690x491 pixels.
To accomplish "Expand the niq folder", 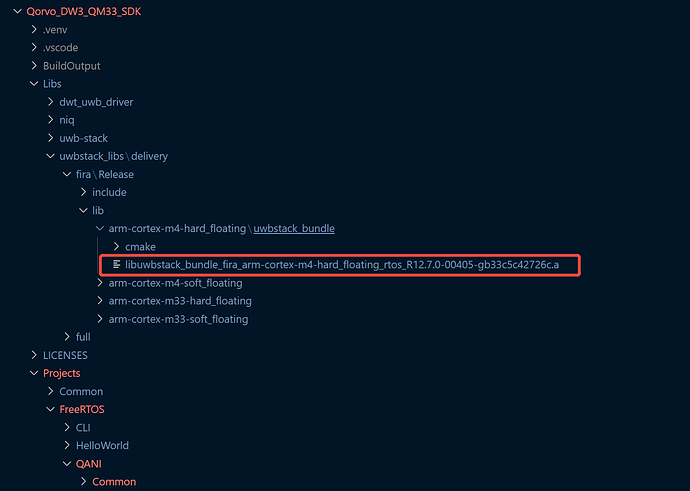I will click(x=67, y=120).
